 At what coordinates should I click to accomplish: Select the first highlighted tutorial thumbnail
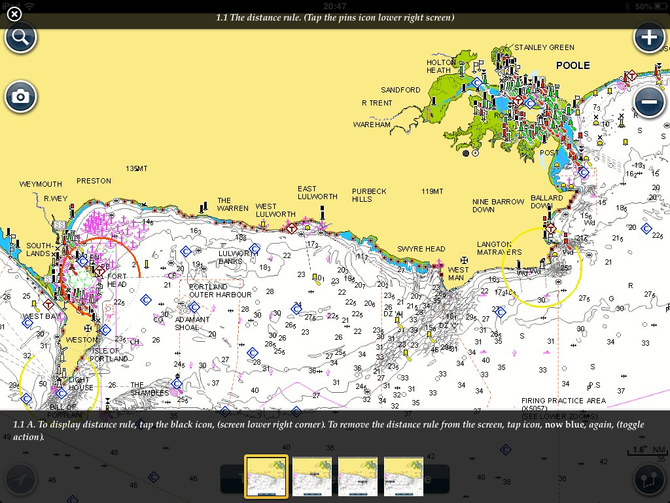(x=266, y=475)
